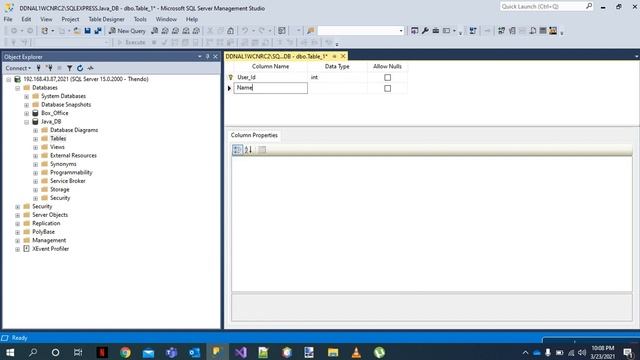This screenshot has height=360, width=640.
Task: Open the Tools menu
Action: (x=140, y=19)
